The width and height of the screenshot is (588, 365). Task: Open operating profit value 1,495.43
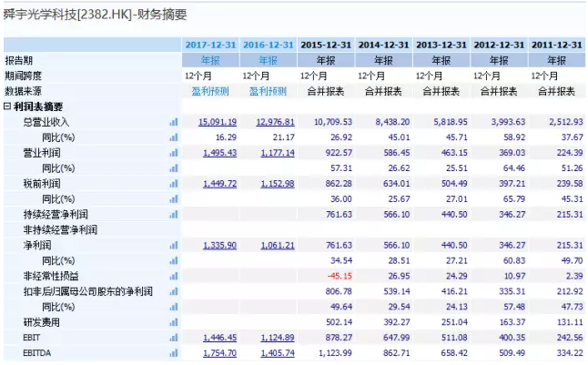pos(219,153)
